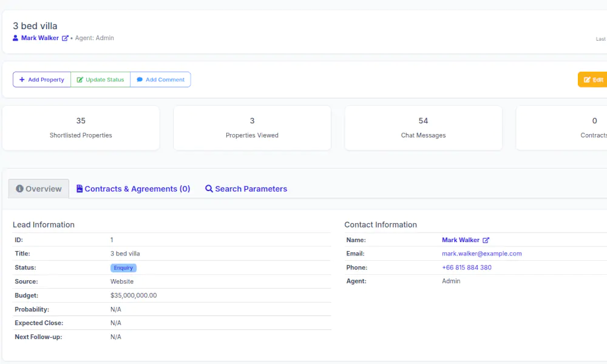Click the mark.walker@example.com email link
607x364 pixels.
click(x=481, y=254)
